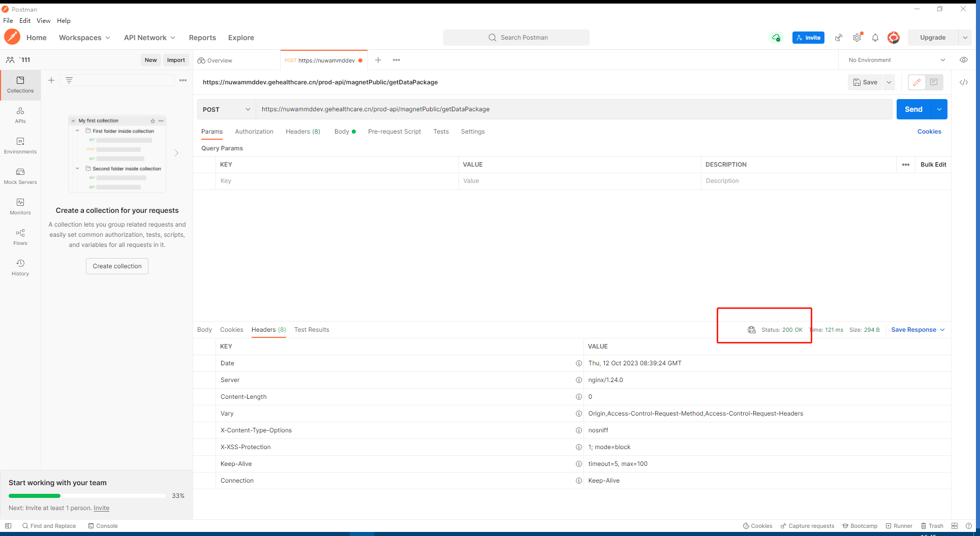Open the Workspaces dropdown
980x536 pixels.
click(x=84, y=38)
